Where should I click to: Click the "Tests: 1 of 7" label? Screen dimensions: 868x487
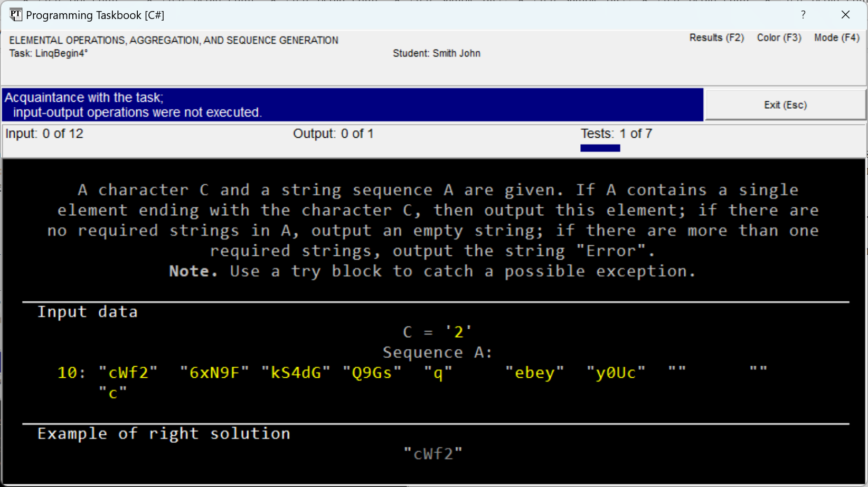click(x=616, y=134)
